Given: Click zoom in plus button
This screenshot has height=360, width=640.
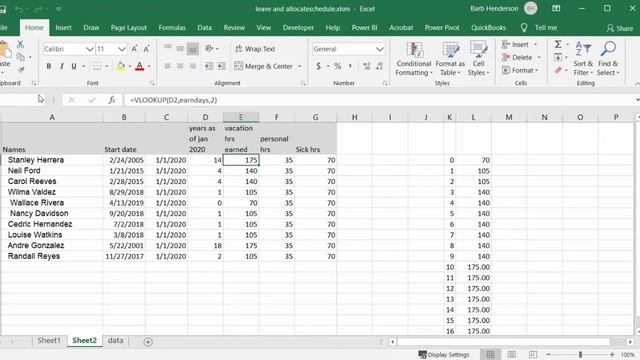Looking at the screenshot, I should (612, 355).
